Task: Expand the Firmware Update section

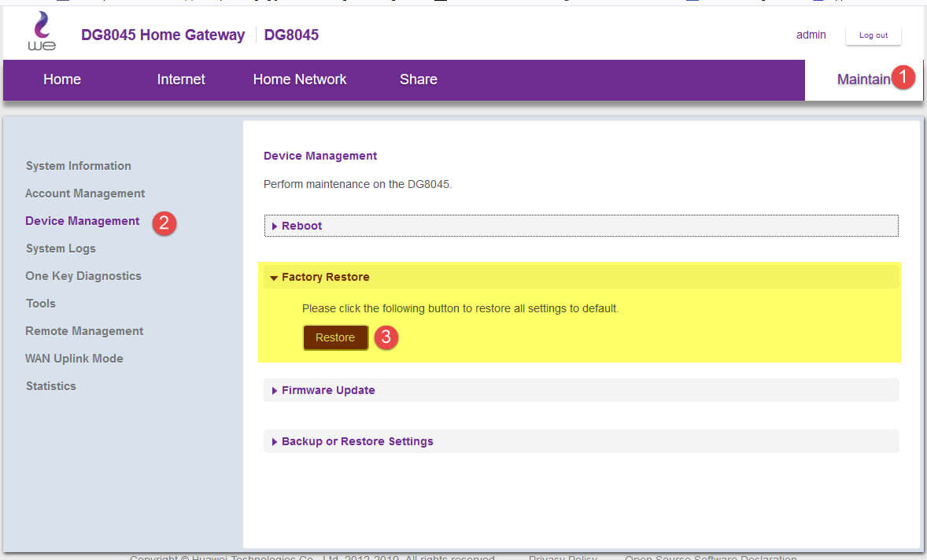Action: point(582,390)
